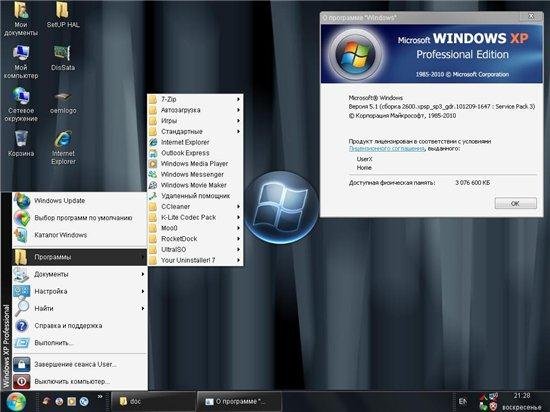Expand the Стандартные submenu arrow
The width and height of the screenshot is (550, 412).
pos(238,131)
